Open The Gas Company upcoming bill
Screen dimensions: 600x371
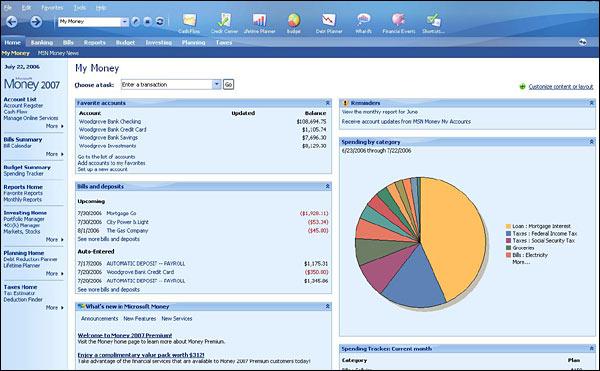point(127,231)
